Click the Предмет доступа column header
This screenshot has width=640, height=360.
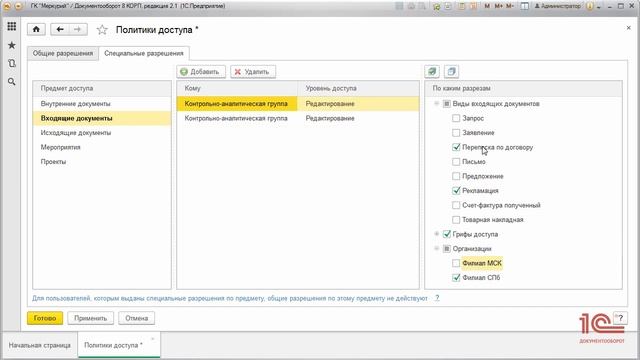click(102, 89)
